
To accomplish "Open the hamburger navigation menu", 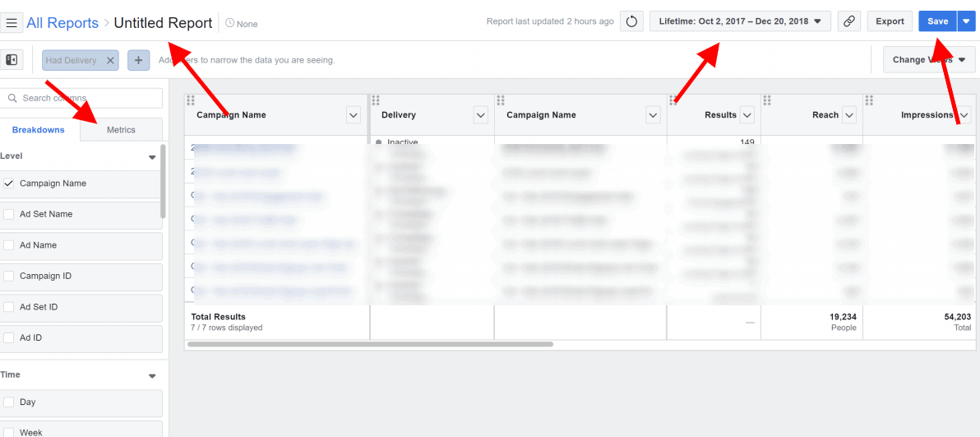I will tap(12, 23).
